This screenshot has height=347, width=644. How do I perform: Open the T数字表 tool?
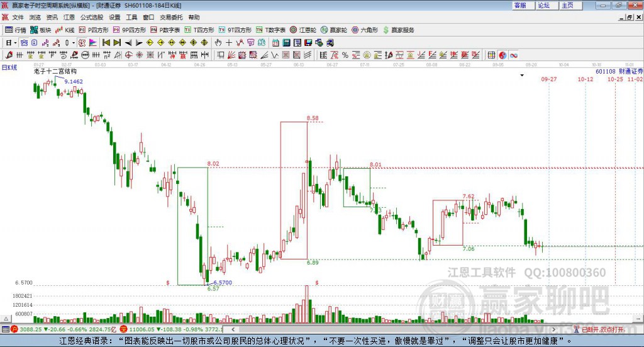pyautogui.click(x=270, y=30)
